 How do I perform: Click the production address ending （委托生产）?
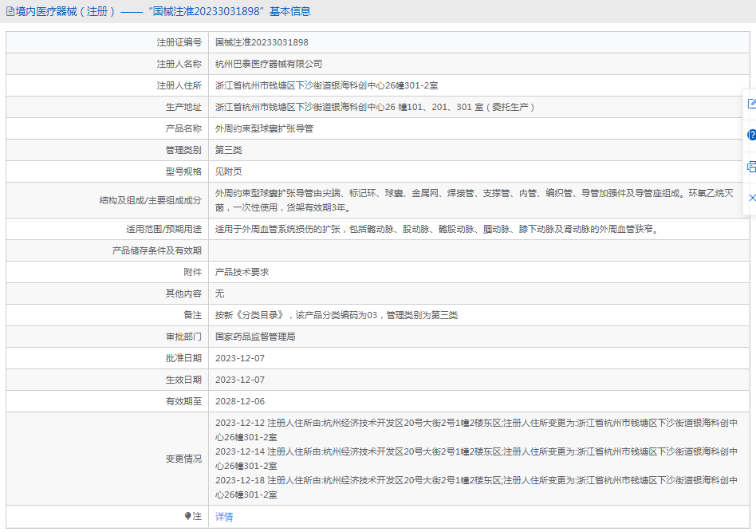click(x=375, y=107)
